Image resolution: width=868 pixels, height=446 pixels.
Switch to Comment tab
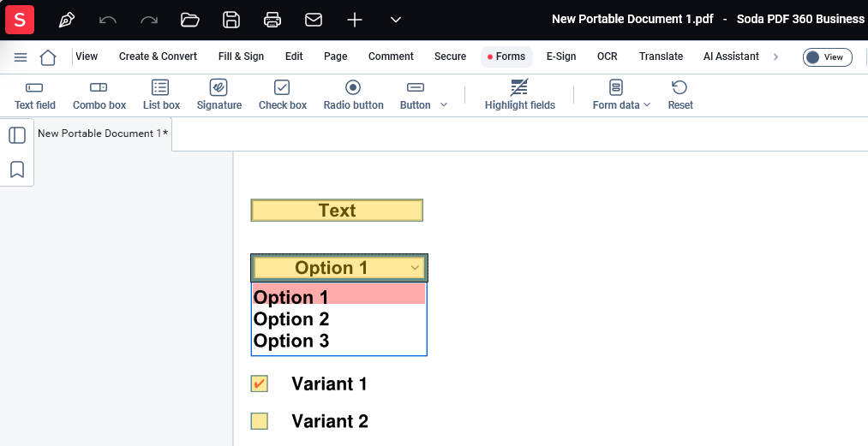[391, 56]
